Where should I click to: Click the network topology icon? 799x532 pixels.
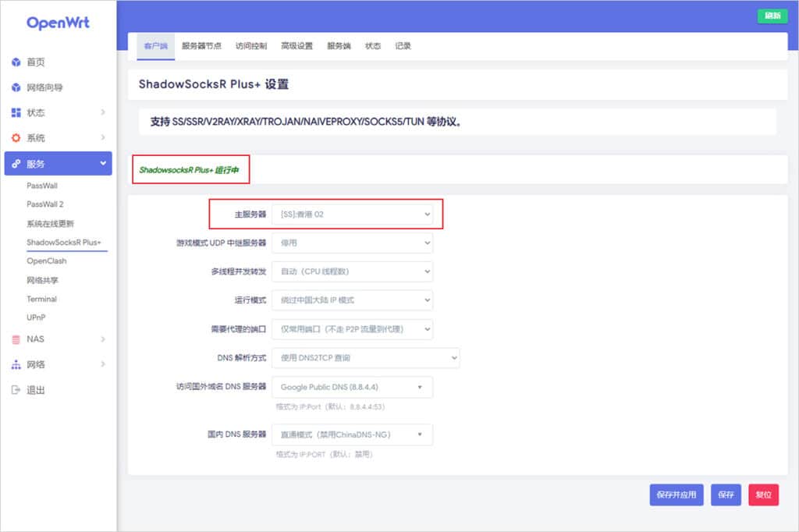(16, 364)
